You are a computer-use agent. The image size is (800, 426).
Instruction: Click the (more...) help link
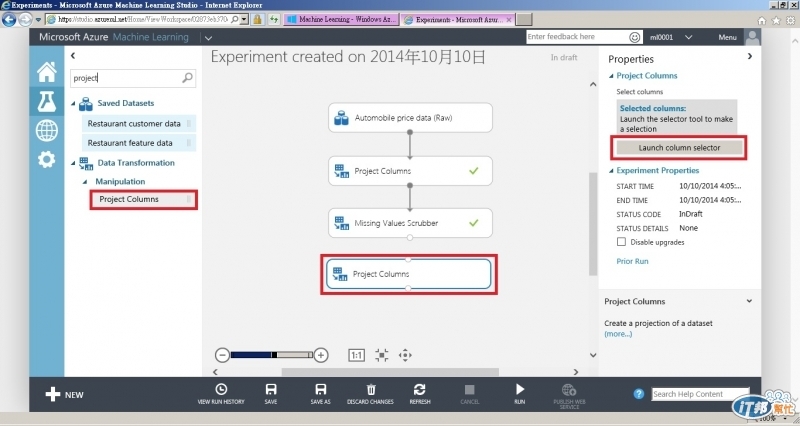[x=618, y=334]
